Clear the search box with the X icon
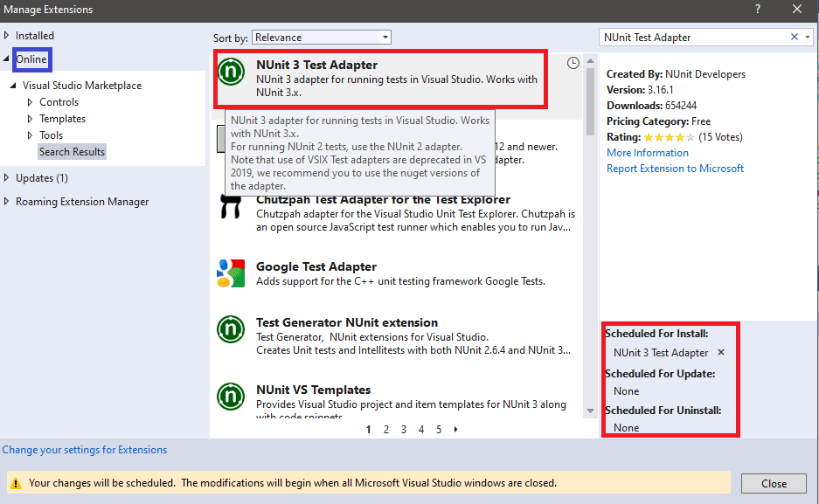 (794, 37)
